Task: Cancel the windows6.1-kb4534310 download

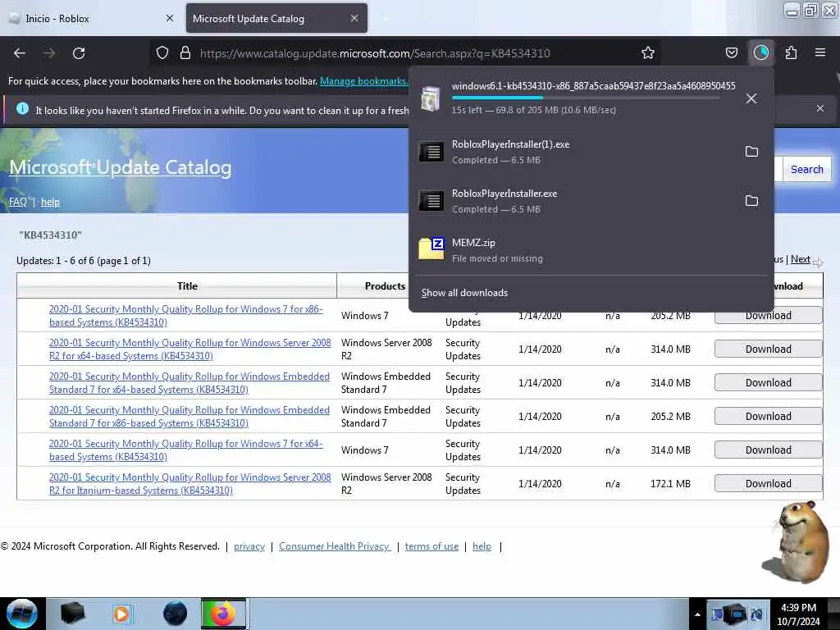Action: (x=751, y=98)
